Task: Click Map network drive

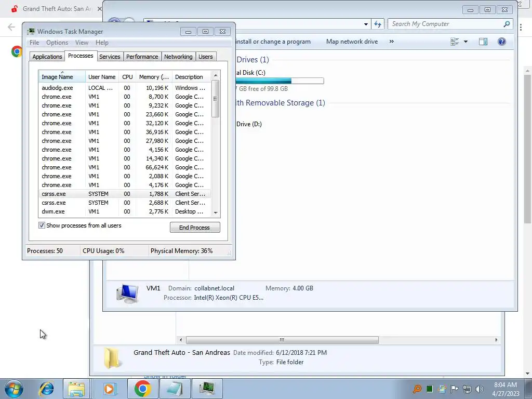Action: (352, 42)
